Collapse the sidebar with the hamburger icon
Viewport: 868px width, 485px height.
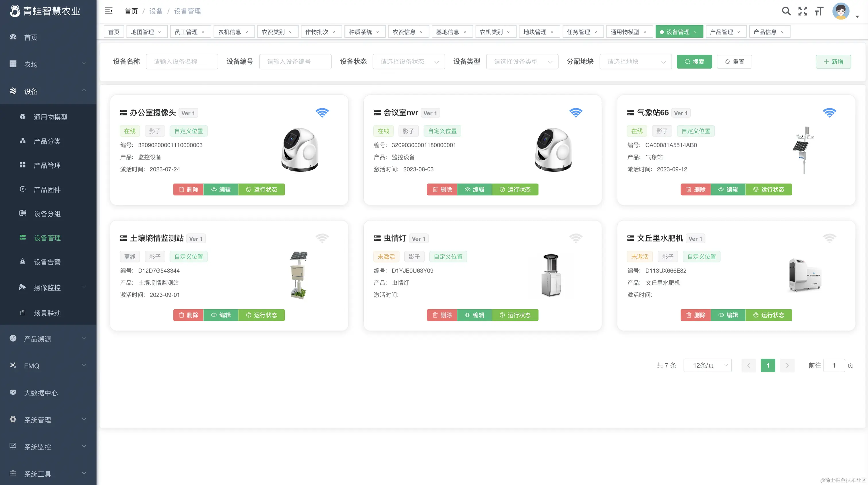point(108,11)
